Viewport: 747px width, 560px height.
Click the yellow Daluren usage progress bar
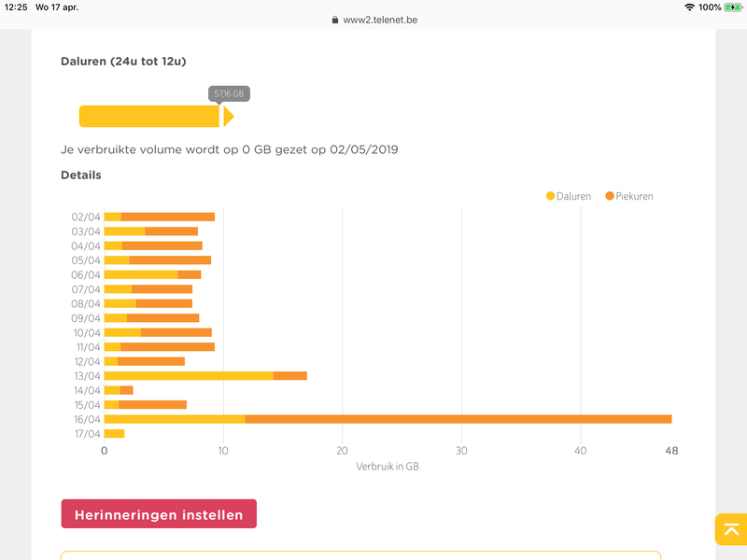149,117
